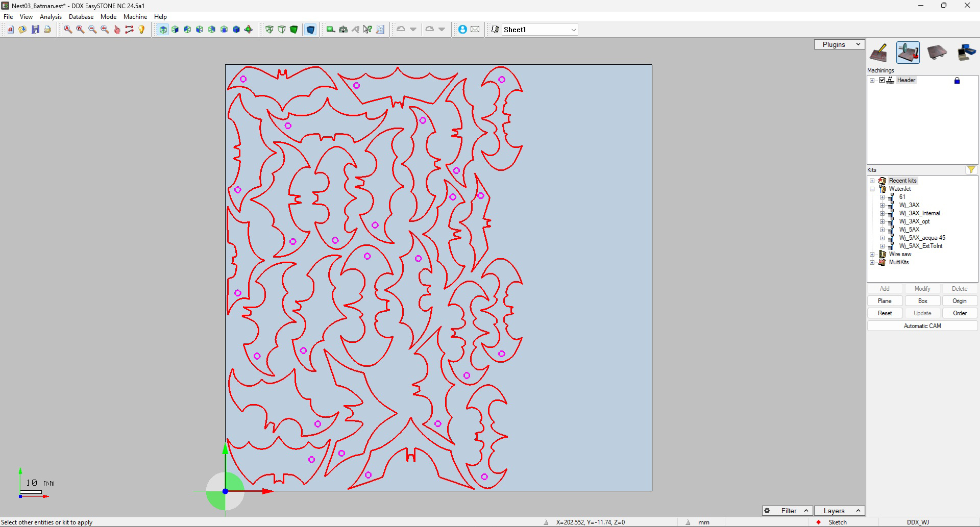Click the Box button
This screenshot has width=980, height=527.
tap(922, 301)
